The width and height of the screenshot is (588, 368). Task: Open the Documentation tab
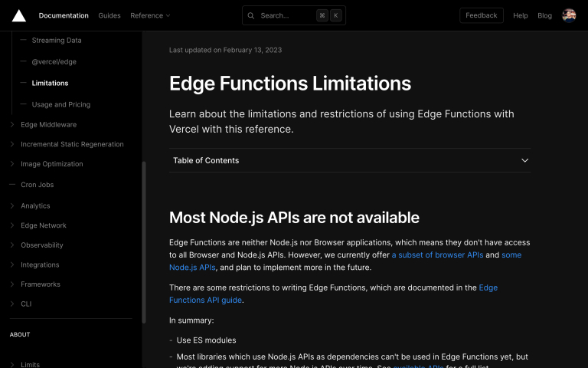tap(64, 16)
